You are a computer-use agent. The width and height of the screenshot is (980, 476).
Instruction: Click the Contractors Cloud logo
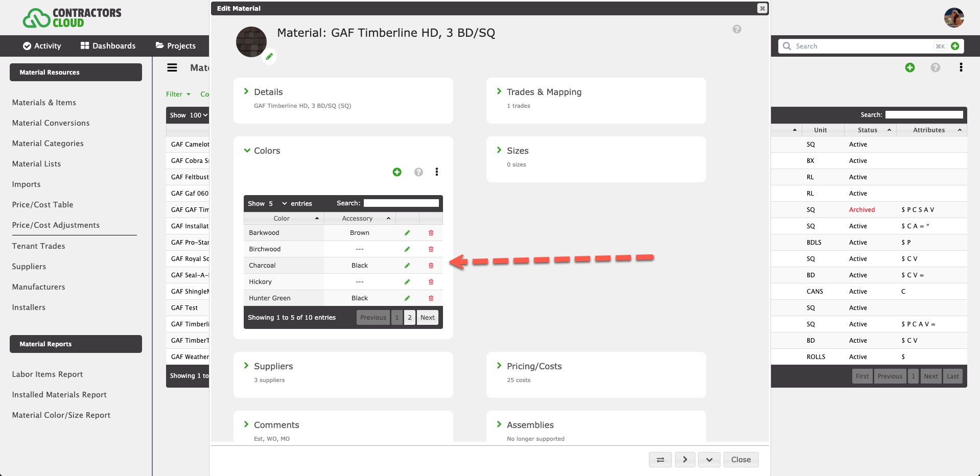(x=72, y=18)
